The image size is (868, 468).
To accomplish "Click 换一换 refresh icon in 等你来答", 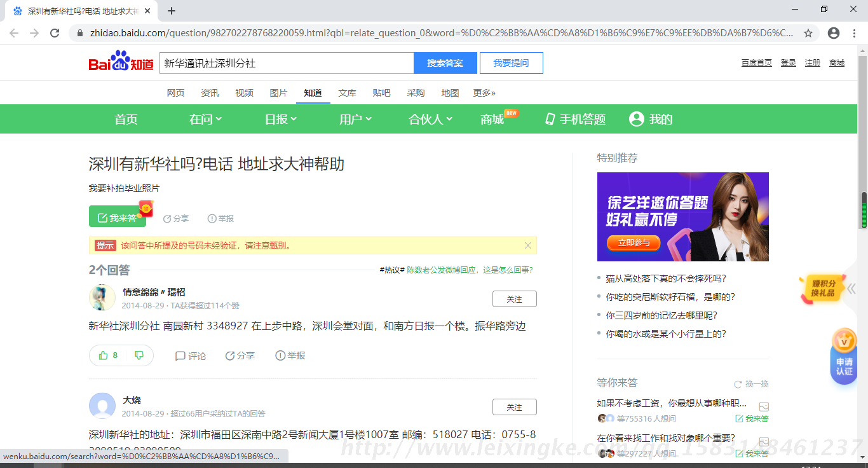I will [738, 384].
